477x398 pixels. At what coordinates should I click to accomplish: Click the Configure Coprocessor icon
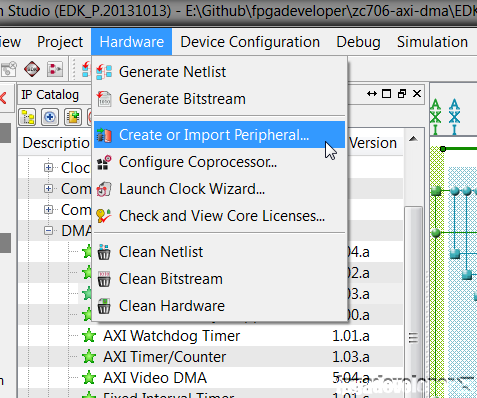coord(104,162)
